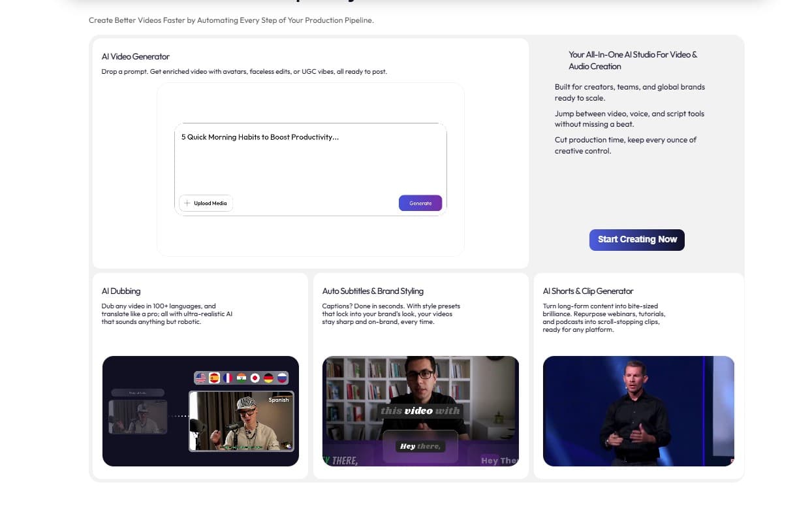Click the speaker icon on dubbed video
Viewport: 812px width, 518px height.
click(x=287, y=445)
